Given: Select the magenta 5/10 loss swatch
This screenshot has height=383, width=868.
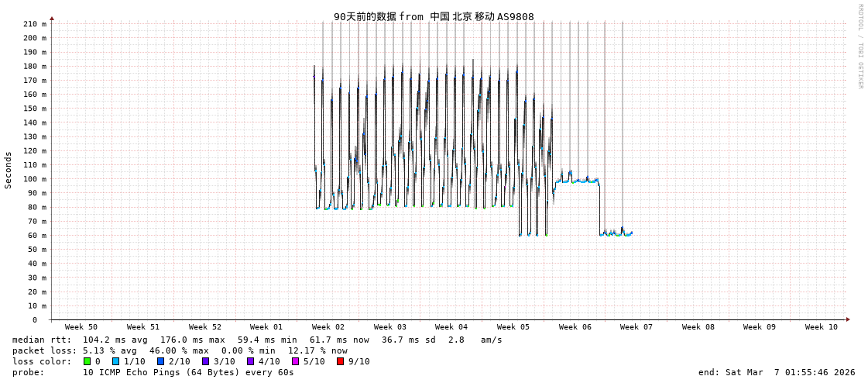Looking at the screenshot, I should click(x=295, y=361).
